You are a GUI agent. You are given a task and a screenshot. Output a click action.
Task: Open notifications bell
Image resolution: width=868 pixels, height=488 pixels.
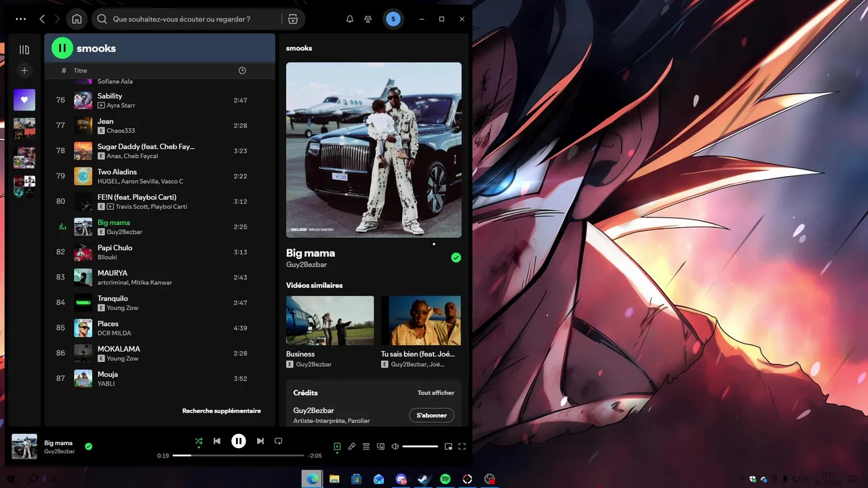click(x=350, y=19)
